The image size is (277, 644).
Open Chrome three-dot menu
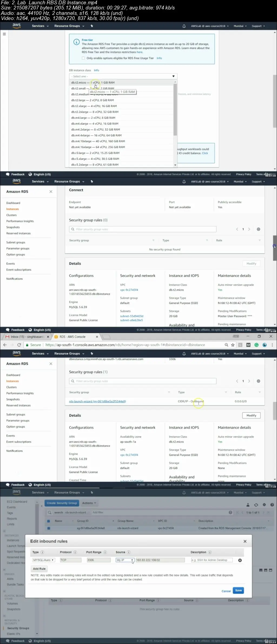coord(272,345)
